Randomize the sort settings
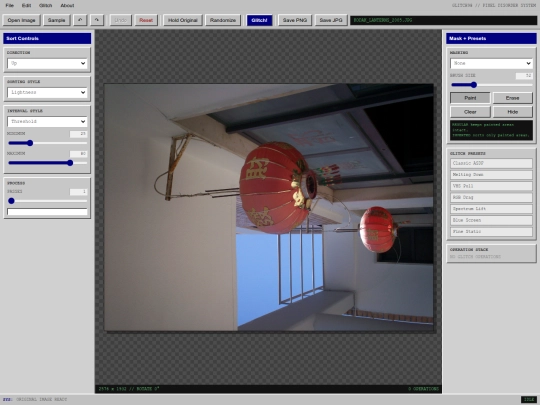The image size is (540, 405). click(x=223, y=20)
